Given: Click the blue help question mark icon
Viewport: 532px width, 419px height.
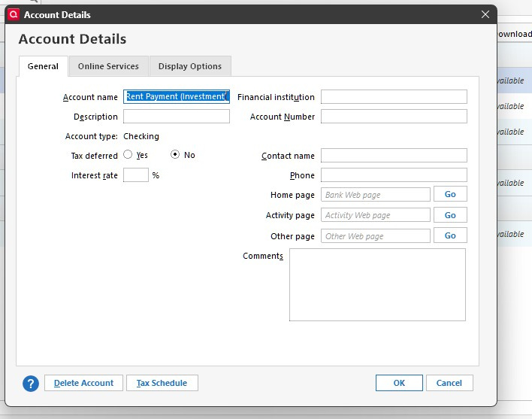Looking at the screenshot, I should point(30,384).
